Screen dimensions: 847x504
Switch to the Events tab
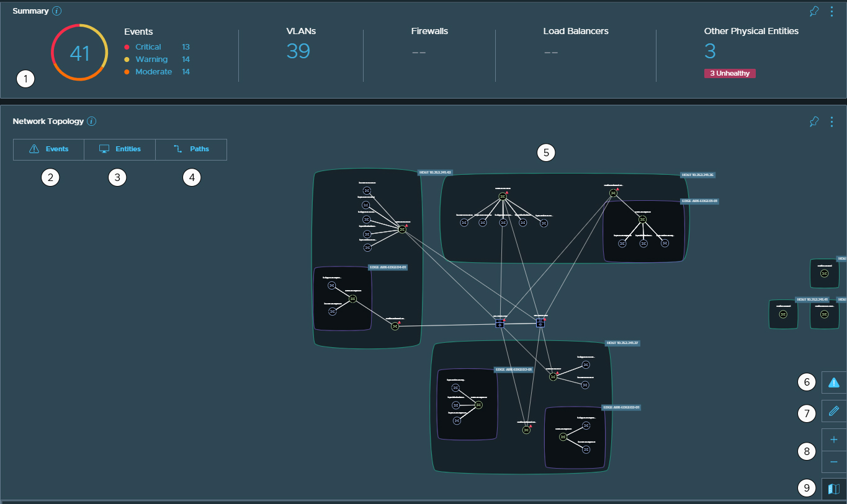48,149
